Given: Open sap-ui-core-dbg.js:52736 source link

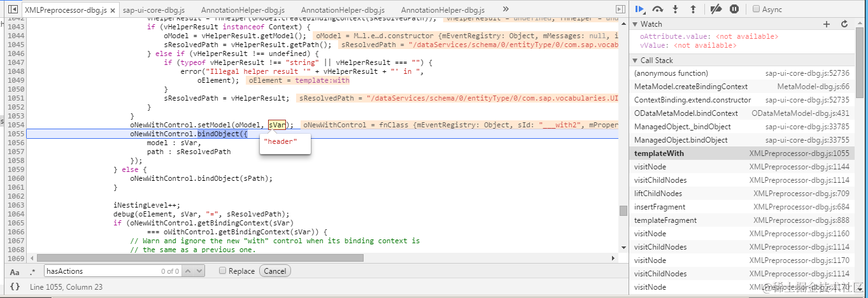Looking at the screenshot, I should point(808,73).
